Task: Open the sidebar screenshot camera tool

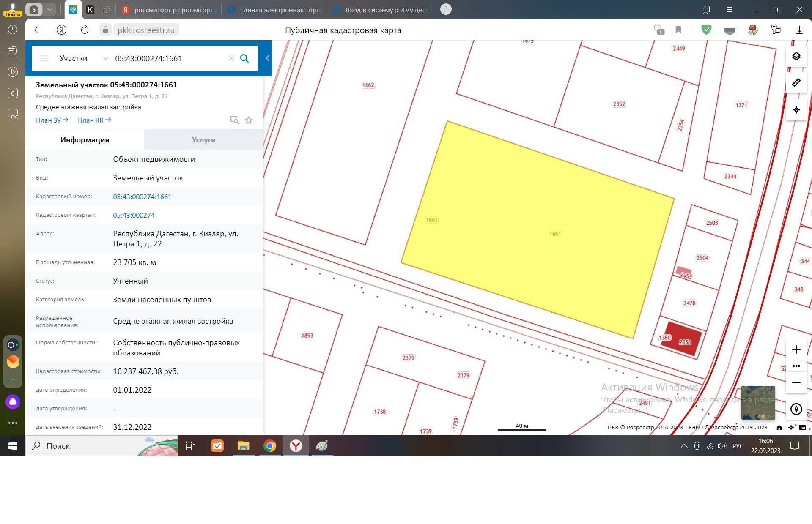Action: pos(13,114)
